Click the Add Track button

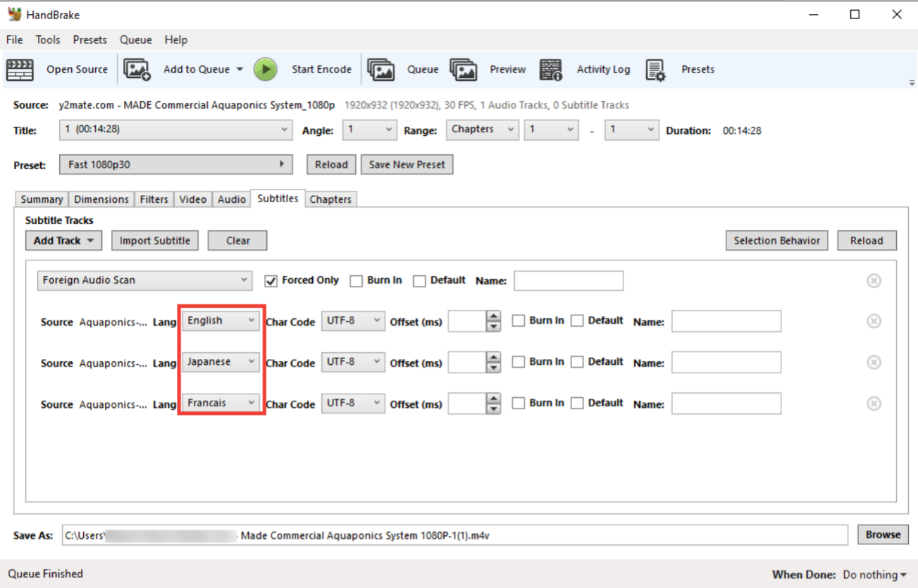click(x=63, y=241)
